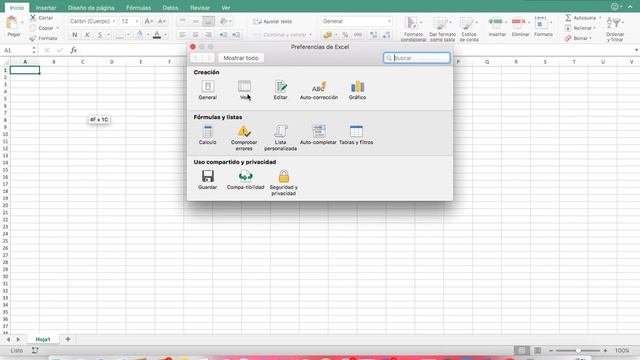The width and height of the screenshot is (640, 360).
Task: Open Tablas y filtros preferences
Action: (356, 135)
